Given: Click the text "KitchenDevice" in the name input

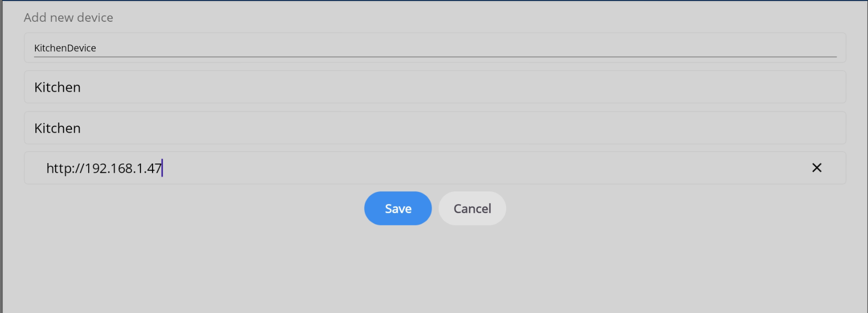Looking at the screenshot, I should pyautogui.click(x=65, y=48).
